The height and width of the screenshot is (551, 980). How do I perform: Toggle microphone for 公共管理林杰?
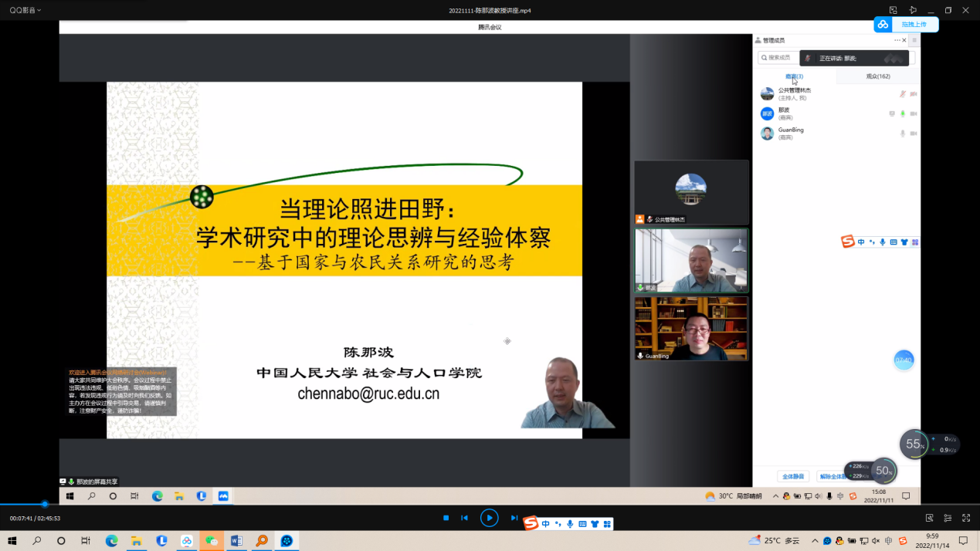902,94
